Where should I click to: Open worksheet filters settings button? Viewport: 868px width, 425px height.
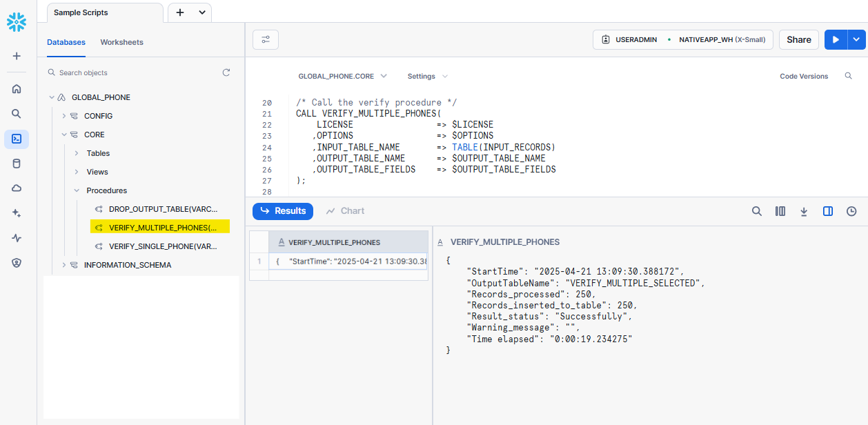point(266,40)
